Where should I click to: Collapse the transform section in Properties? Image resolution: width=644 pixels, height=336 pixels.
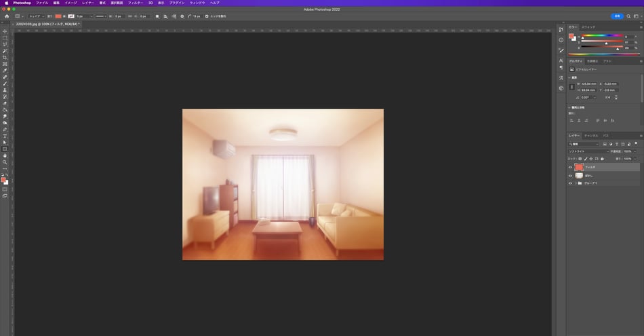[x=569, y=77]
